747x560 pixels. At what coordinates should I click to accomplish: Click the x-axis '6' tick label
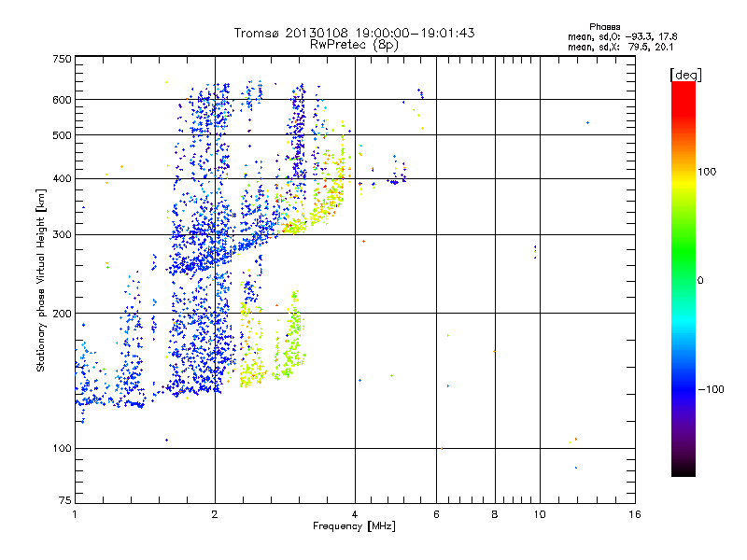(x=436, y=514)
